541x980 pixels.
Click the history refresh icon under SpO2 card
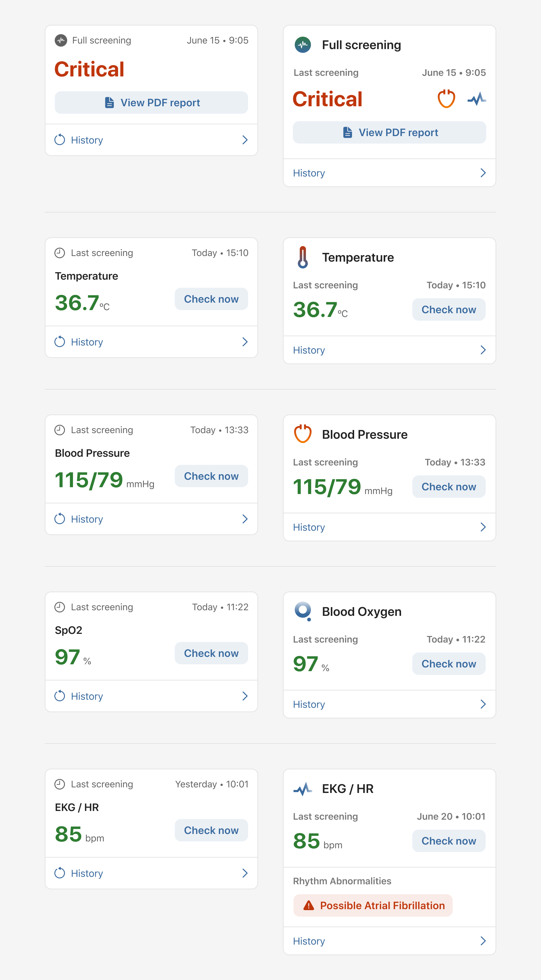tap(60, 696)
